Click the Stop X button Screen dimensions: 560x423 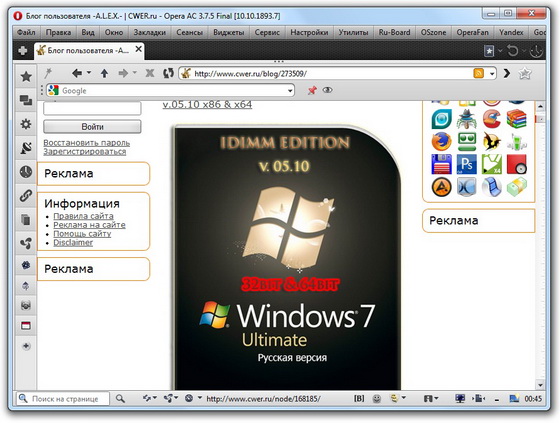(150, 73)
